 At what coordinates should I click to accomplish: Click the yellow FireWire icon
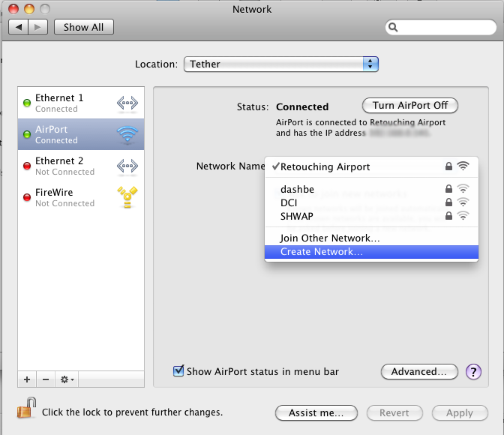click(127, 196)
